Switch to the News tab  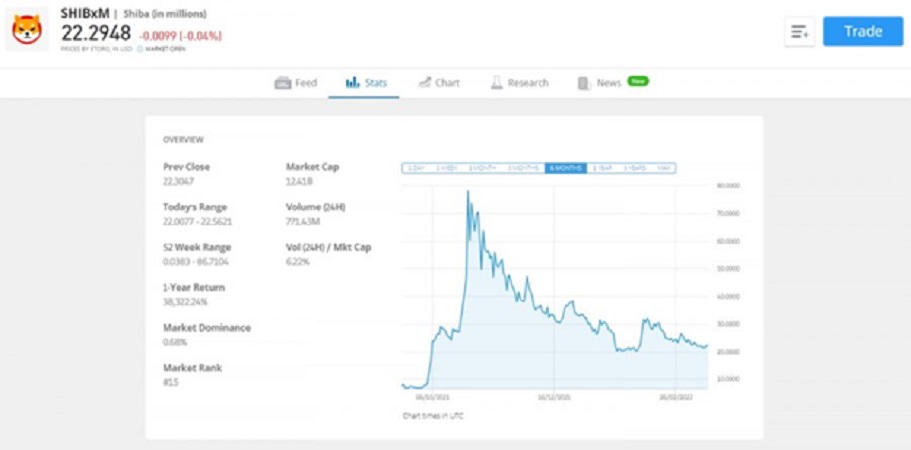609,83
